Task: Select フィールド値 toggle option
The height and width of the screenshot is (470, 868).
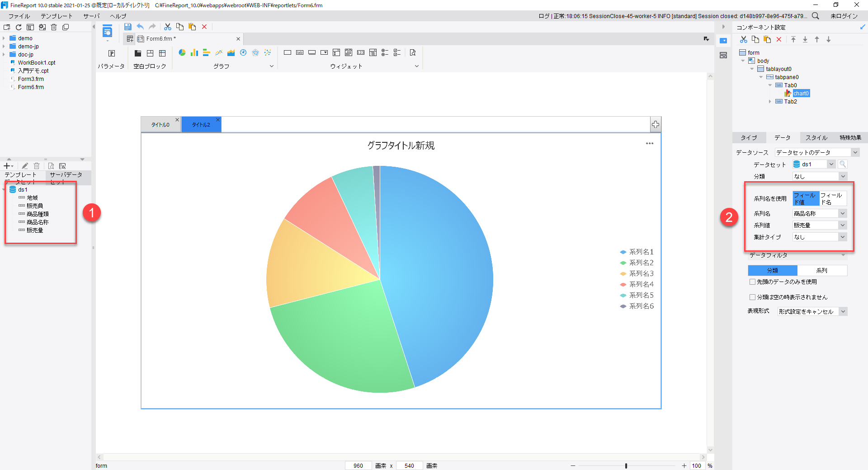Action: coord(806,198)
